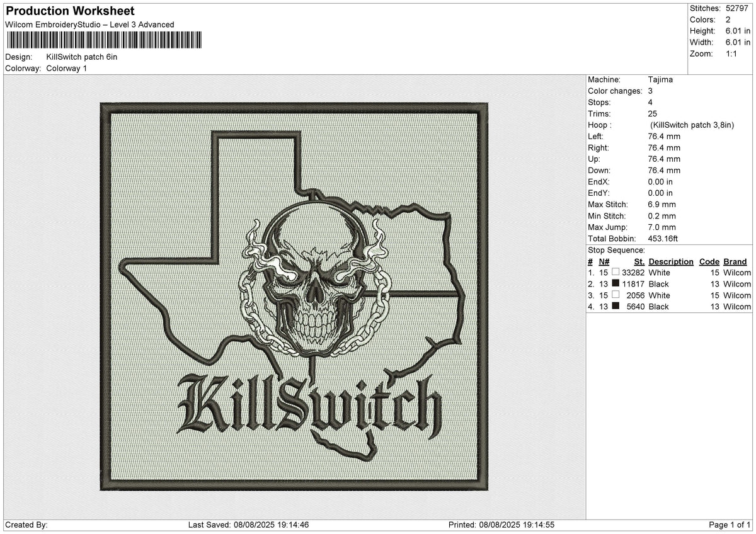Screen dimensions: 756x534
Task: Click the barcode under the worksheet title
Action: (104, 40)
